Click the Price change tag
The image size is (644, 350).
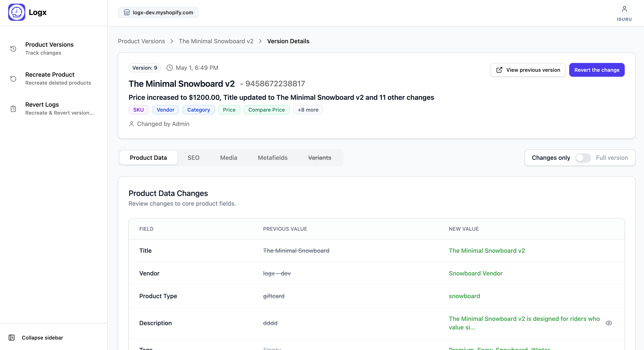pos(229,110)
